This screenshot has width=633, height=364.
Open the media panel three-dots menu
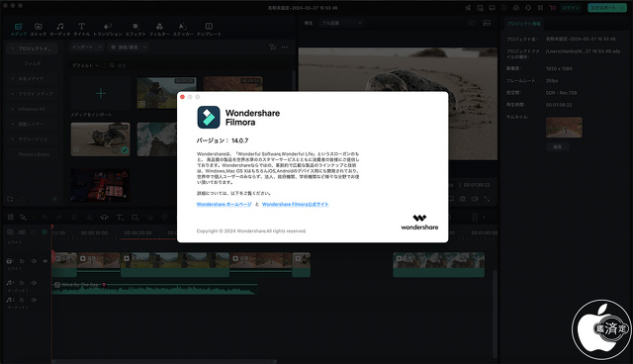tap(285, 47)
